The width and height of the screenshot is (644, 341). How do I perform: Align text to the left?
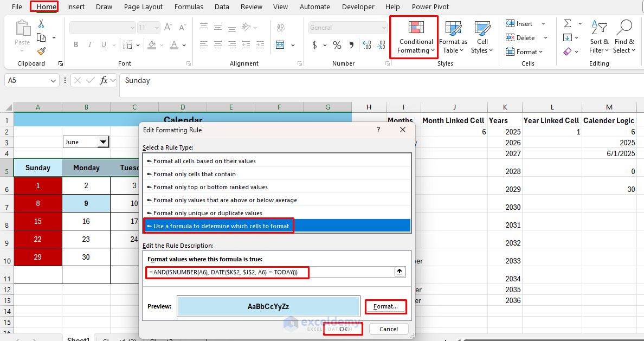[x=204, y=45]
